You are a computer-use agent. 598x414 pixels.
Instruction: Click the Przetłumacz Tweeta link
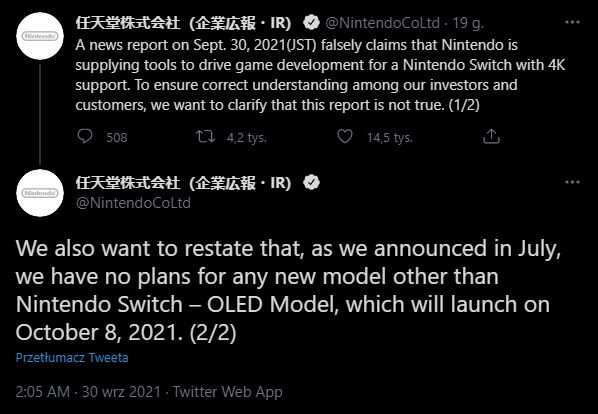(72, 358)
